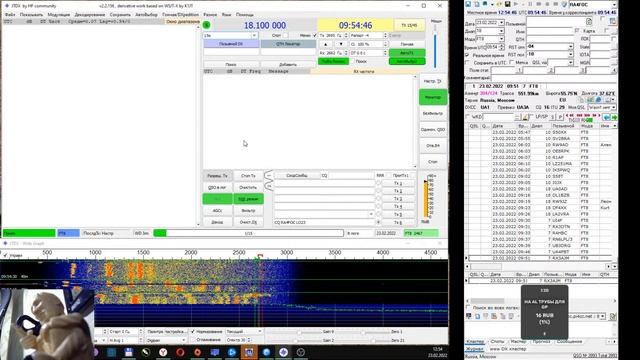Click the map icon in logger info row
640x360 pixels.
(590, 100)
